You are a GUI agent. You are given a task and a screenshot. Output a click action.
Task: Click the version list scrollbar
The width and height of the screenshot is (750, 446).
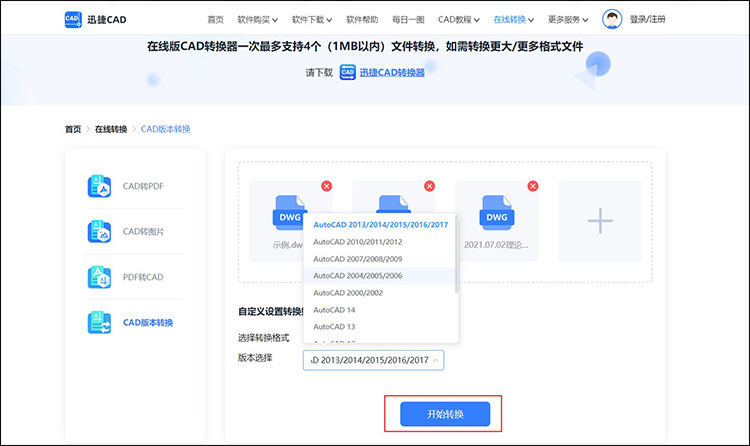click(x=457, y=254)
